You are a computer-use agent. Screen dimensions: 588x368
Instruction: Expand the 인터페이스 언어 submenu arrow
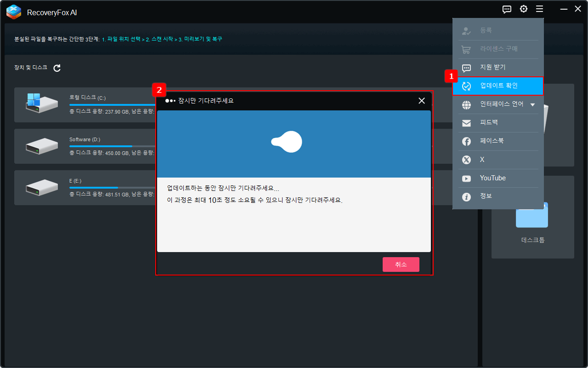[533, 104]
